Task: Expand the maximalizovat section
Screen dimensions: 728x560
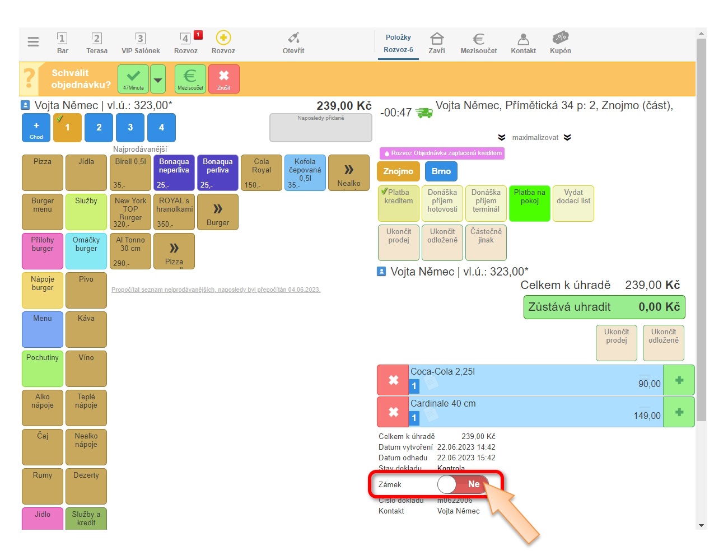Action: point(535,138)
